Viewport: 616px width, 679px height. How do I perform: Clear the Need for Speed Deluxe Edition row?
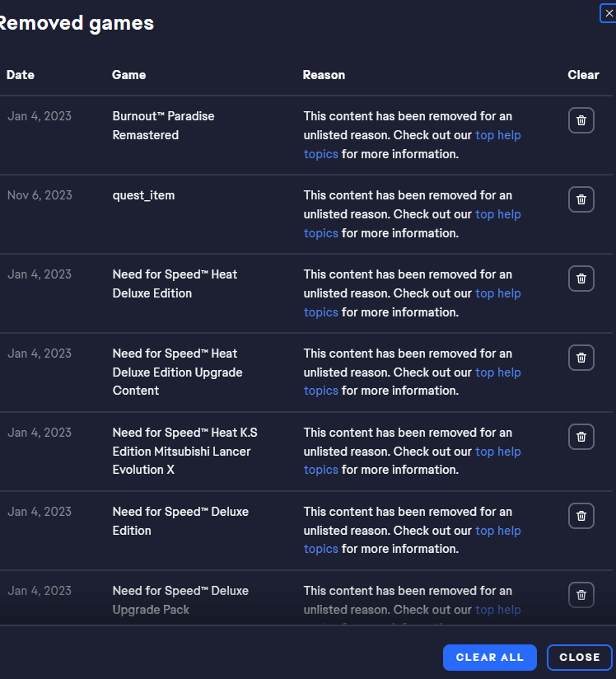tap(581, 516)
